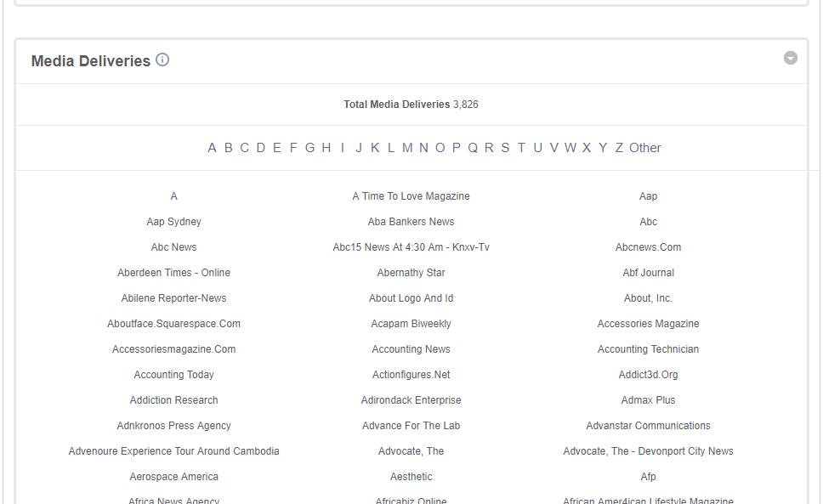Filter media list by letter L
This screenshot has width=823, height=504.
pos(391,148)
